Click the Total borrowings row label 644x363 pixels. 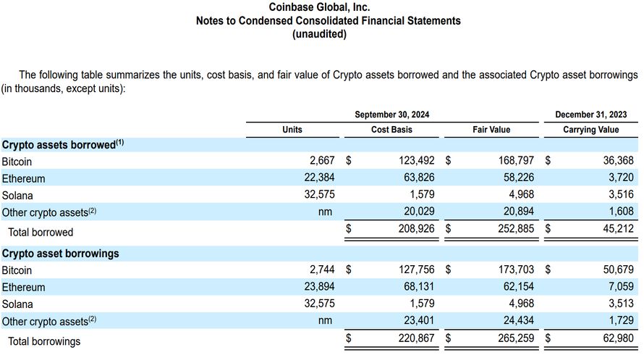(44, 341)
